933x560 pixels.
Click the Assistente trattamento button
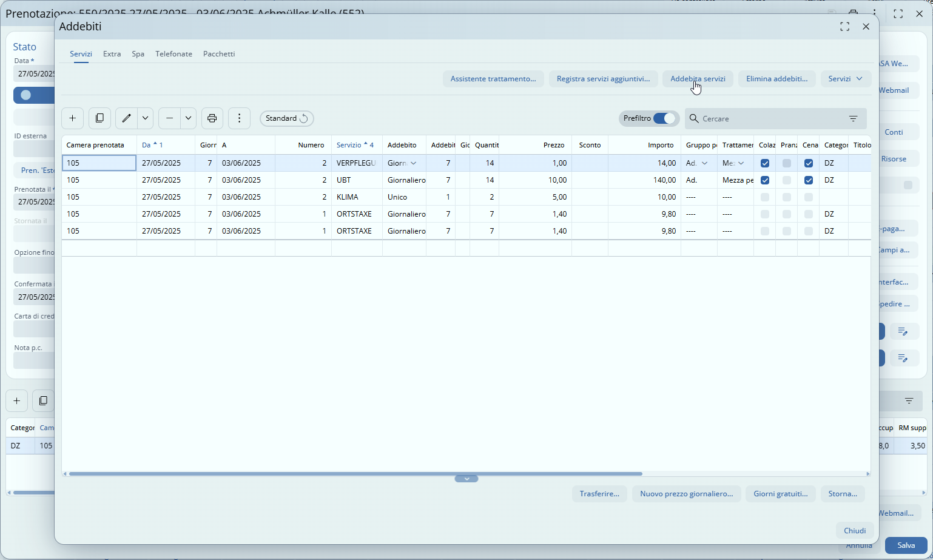coord(493,79)
